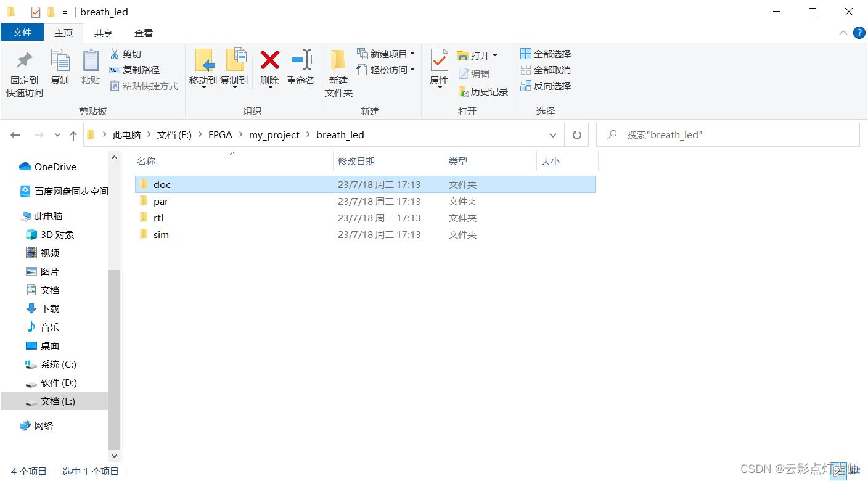Open 下载 downloads in navigation pane
868x481 pixels.
(43, 308)
